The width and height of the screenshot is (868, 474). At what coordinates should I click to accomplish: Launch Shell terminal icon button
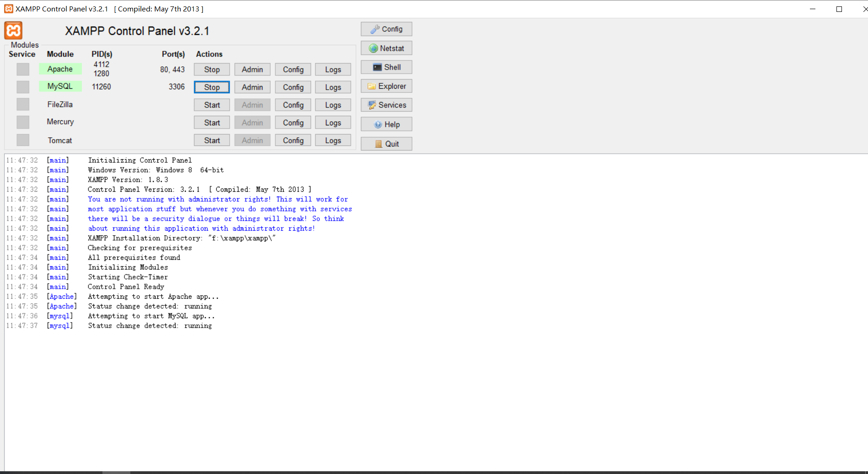(386, 67)
